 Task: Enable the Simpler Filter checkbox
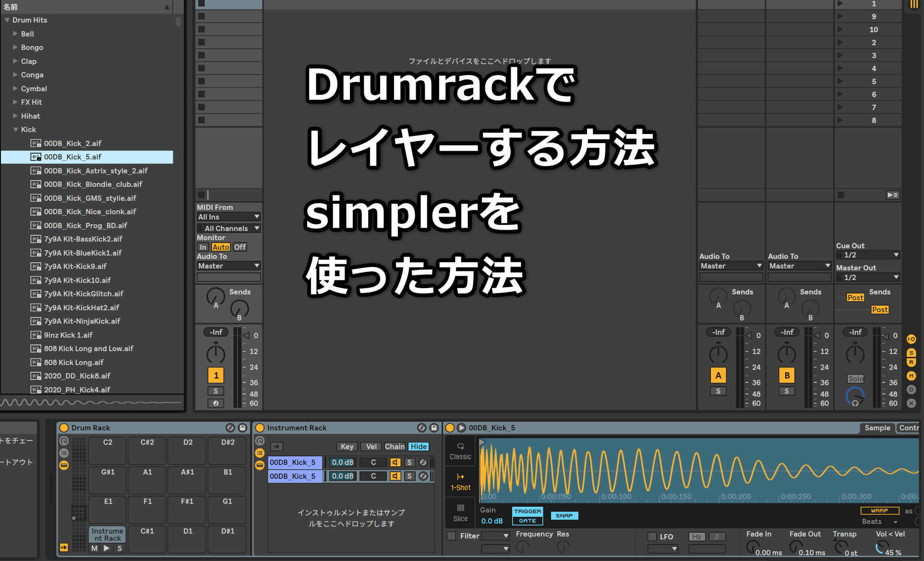pos(451,536)
